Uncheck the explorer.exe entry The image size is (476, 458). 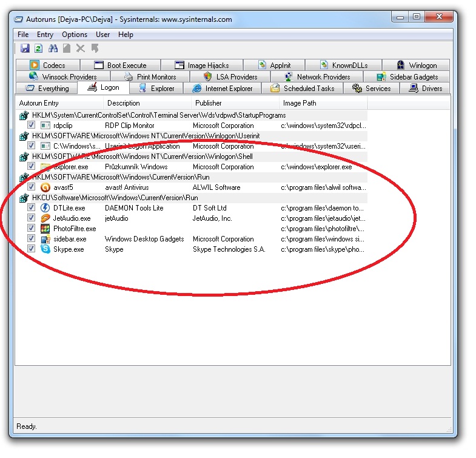(31, 166)
